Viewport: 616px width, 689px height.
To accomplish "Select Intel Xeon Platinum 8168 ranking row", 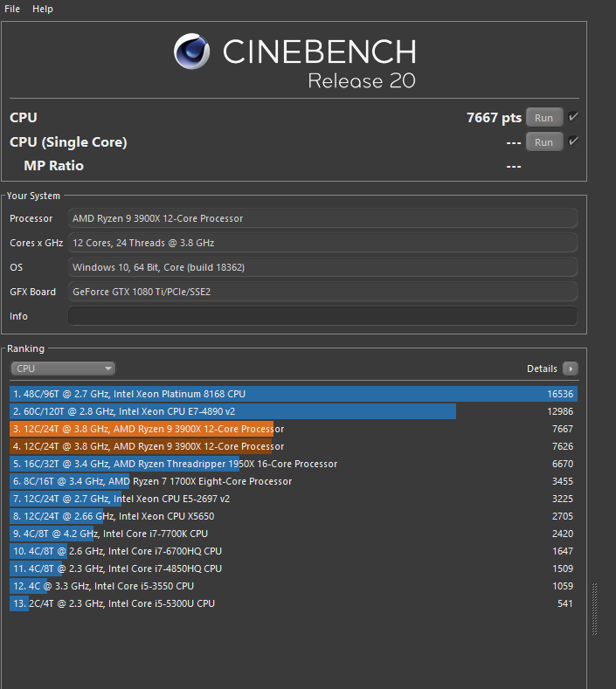I will [x=294, y=394].
